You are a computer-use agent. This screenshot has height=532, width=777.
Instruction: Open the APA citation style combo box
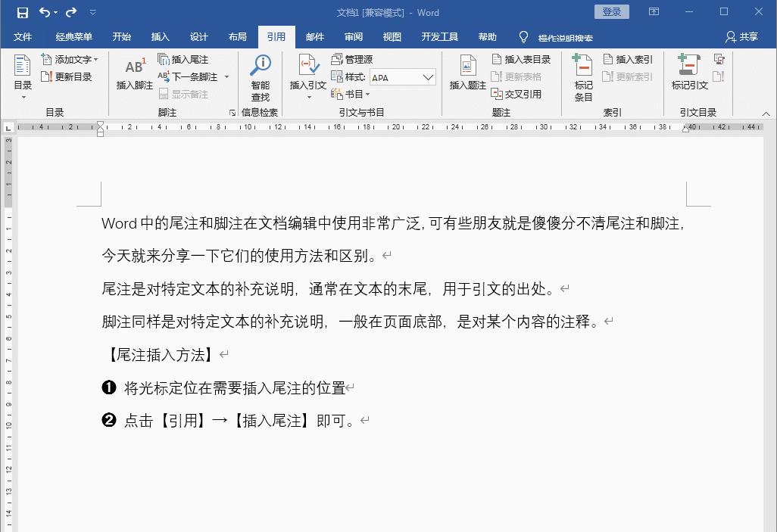[403, 77]
